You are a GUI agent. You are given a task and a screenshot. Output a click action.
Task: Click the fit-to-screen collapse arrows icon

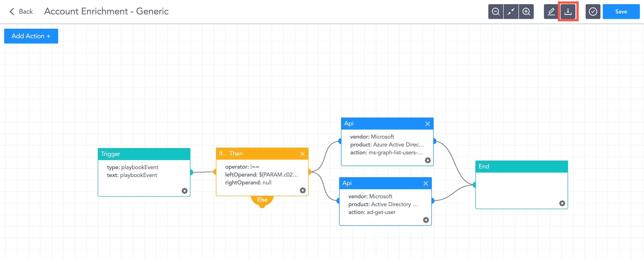point(511,12)
